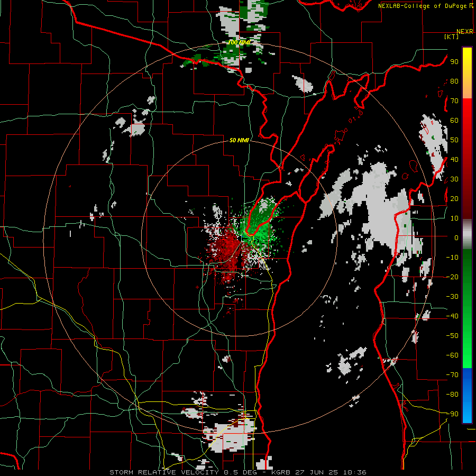
Task: Click the 60 value on velocity scale
Action: pos(454,120)
